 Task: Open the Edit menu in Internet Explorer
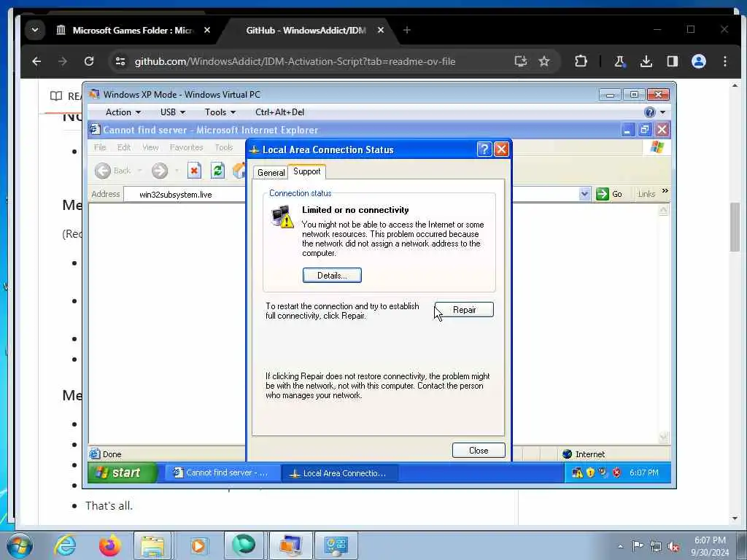pos(124,147)
